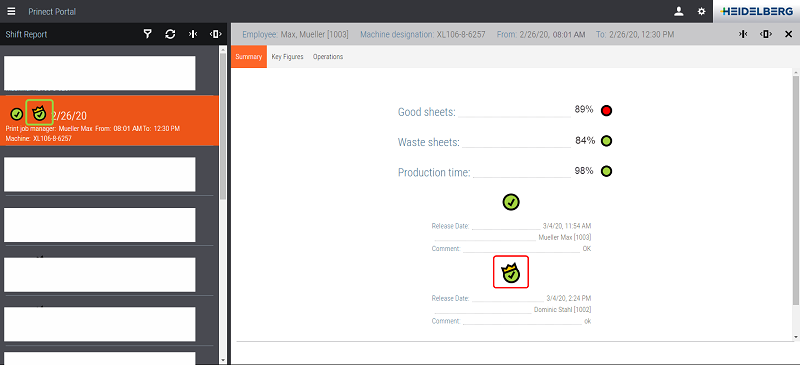Open the user account icon

pyautogui.click(x=679, y=11)
